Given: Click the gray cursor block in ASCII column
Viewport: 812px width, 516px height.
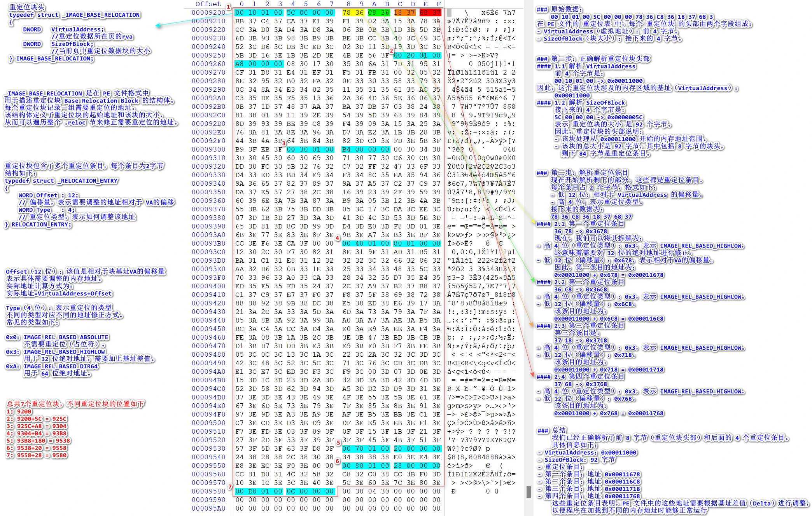Looking at the screenshot, I should pos(449,12).
